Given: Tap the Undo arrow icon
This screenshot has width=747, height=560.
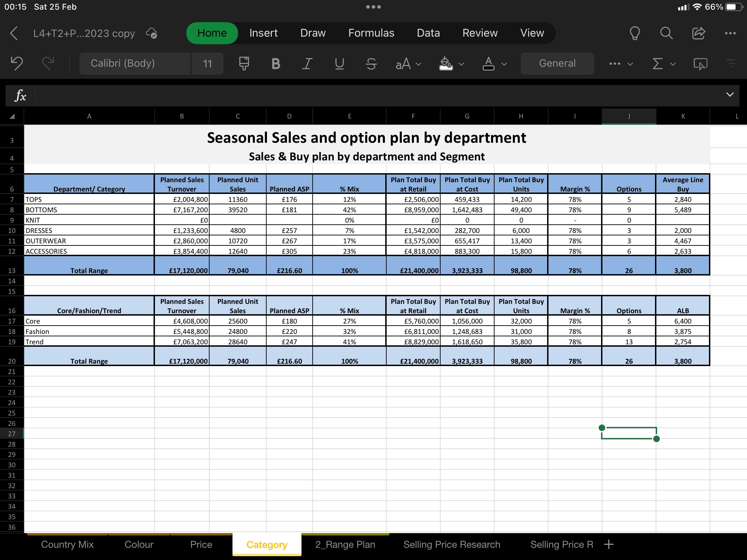Looking at the screenshot, I should [17, 64].
